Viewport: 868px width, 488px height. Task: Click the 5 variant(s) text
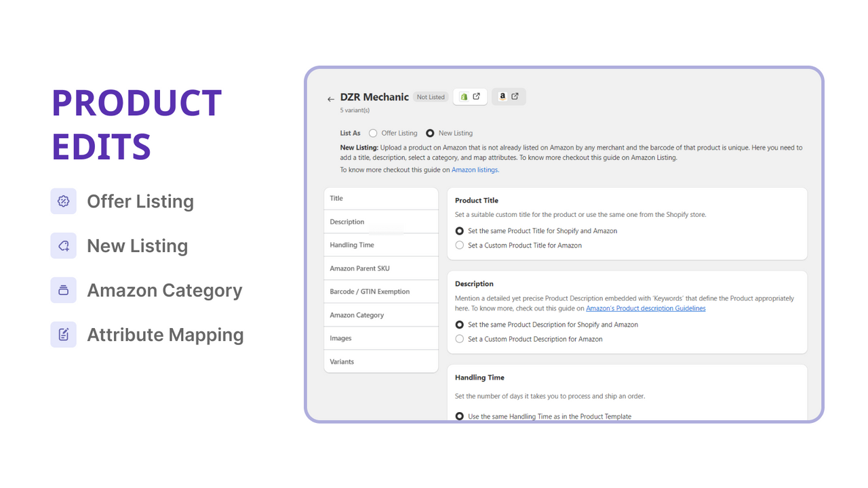coord(355,110)
